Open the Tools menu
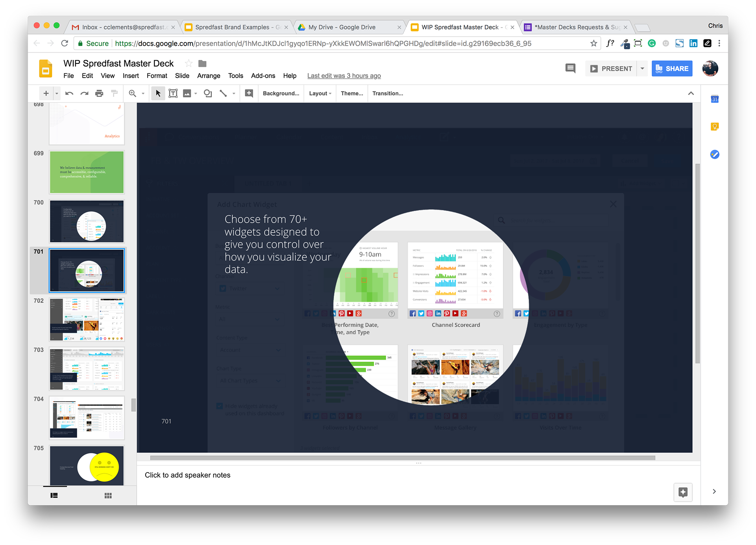756x545 pixels. point(235,76)
